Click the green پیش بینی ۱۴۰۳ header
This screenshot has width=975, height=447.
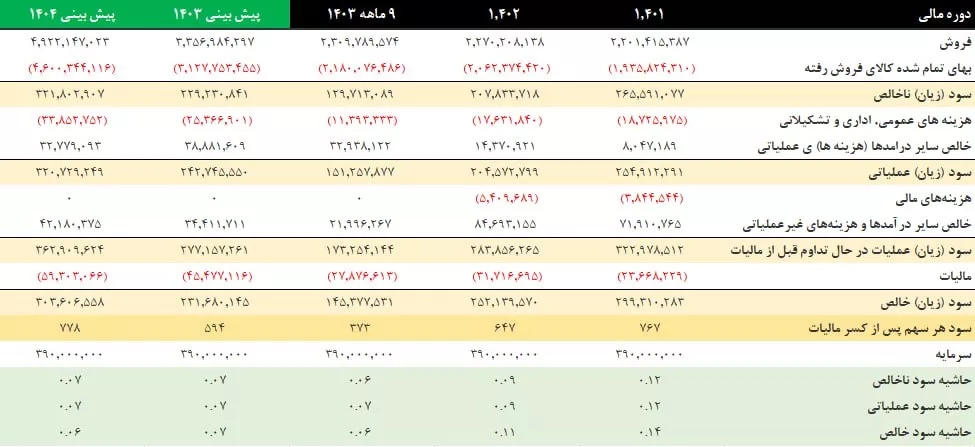[218, 14]
